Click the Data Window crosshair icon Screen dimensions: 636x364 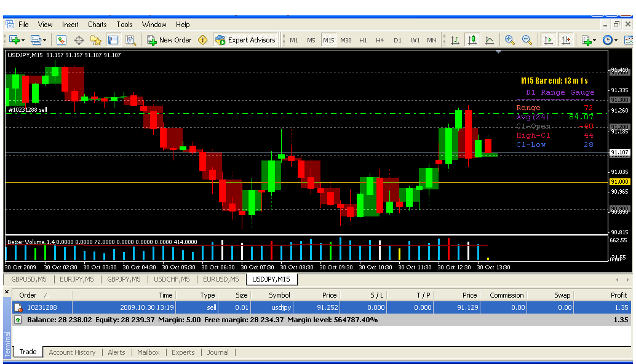pos(79,40)
